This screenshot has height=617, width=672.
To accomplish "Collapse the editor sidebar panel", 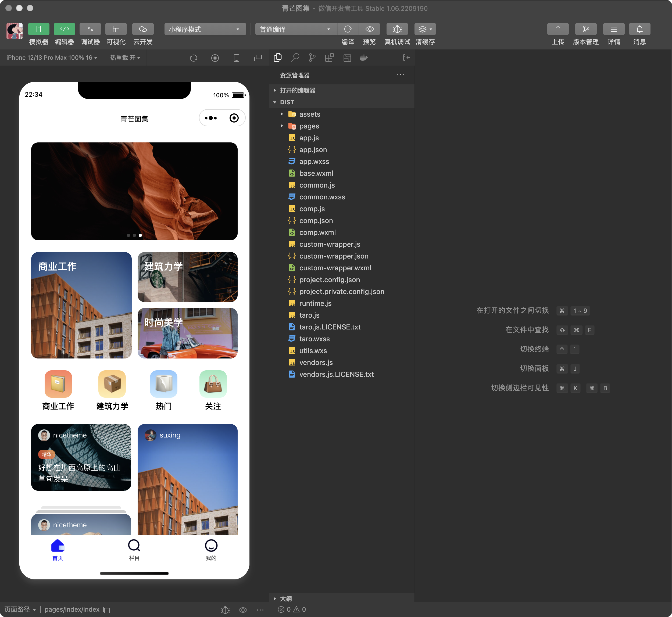I will 406,58.
